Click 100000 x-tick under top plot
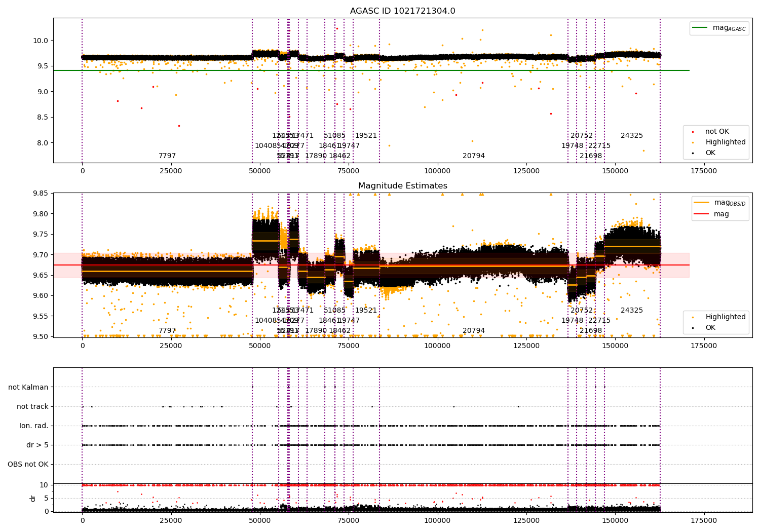The image size is (760, 532). pyautogui.click(x=437, y=171)
